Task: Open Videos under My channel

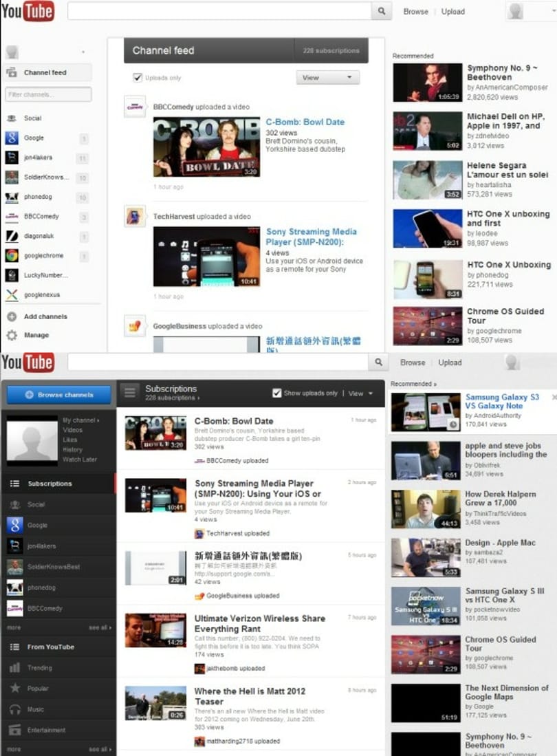Action: [73, 430]
